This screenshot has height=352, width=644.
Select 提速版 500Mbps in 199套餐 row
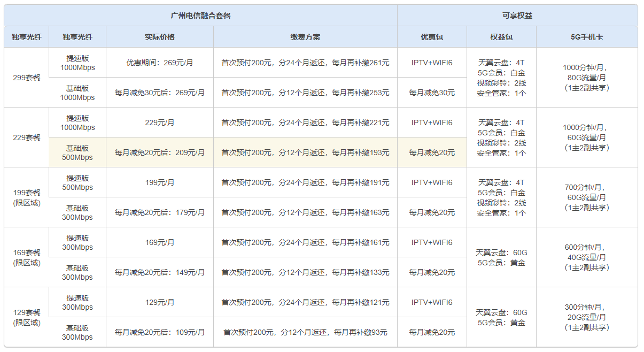pyautogui.click(x=77, y=182)
